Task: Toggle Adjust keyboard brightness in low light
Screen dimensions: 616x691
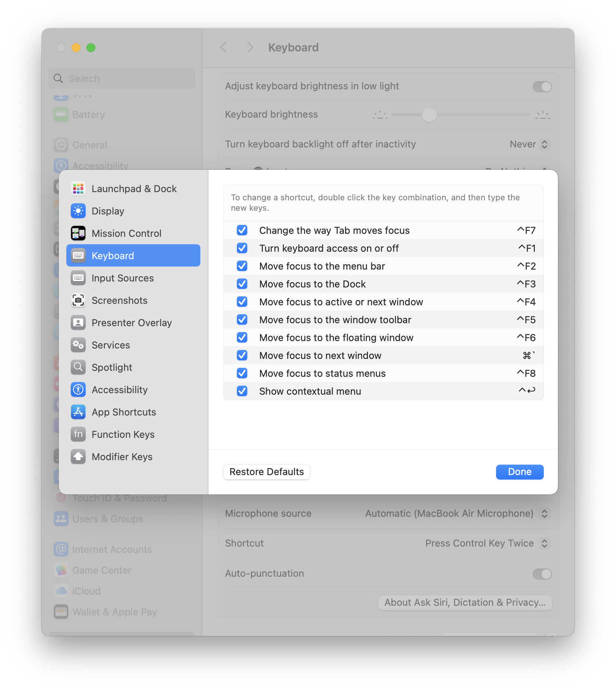Action: 542,87
